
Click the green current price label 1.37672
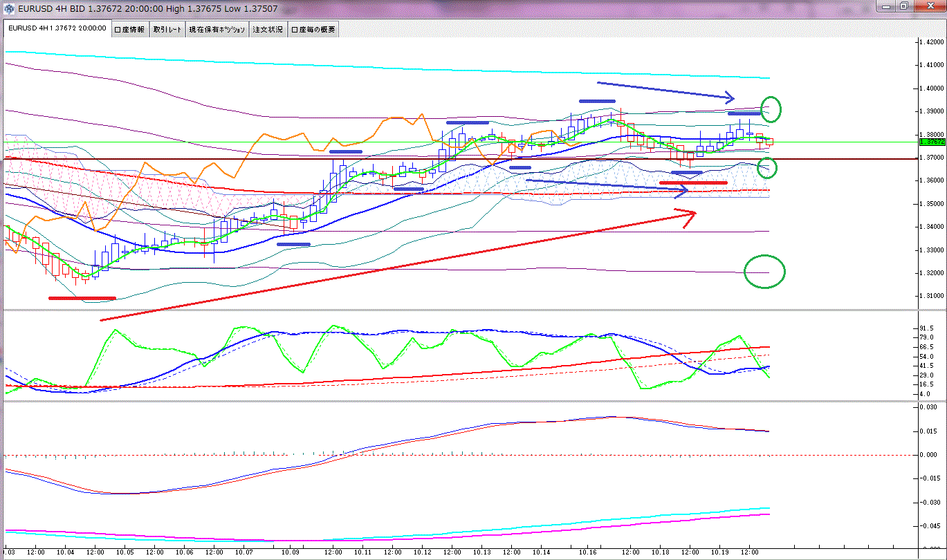[930, 142]
